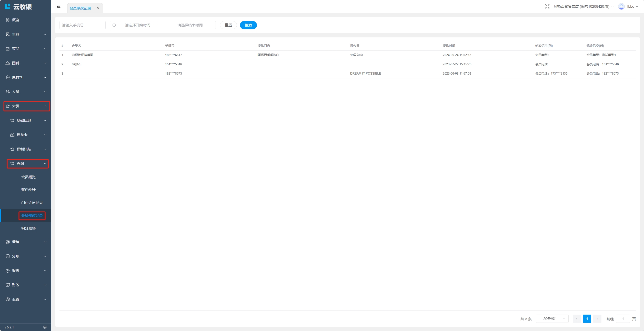The image size is (644, 331).
Task: Click the clock icon in date range field
Action: 114,25
